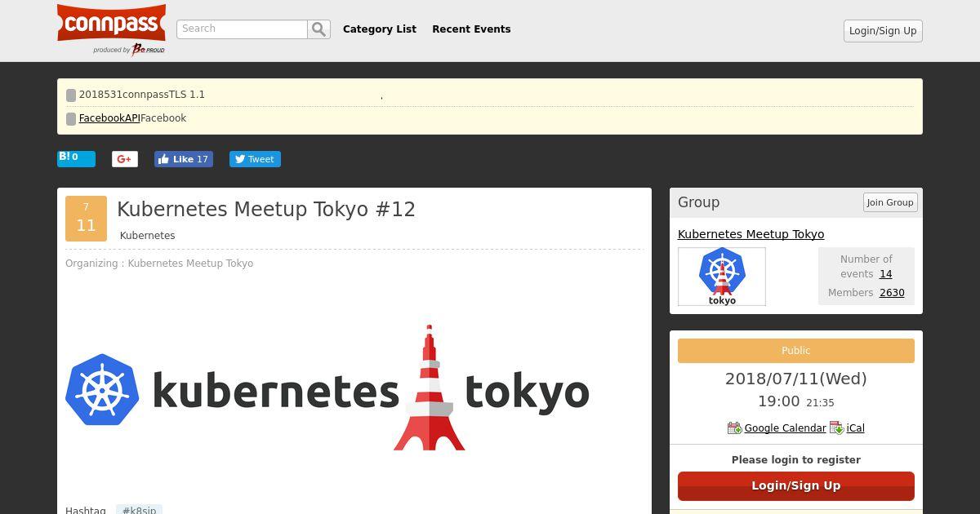
Task: Click the 7/11 date badge
Action: (86, 219)
